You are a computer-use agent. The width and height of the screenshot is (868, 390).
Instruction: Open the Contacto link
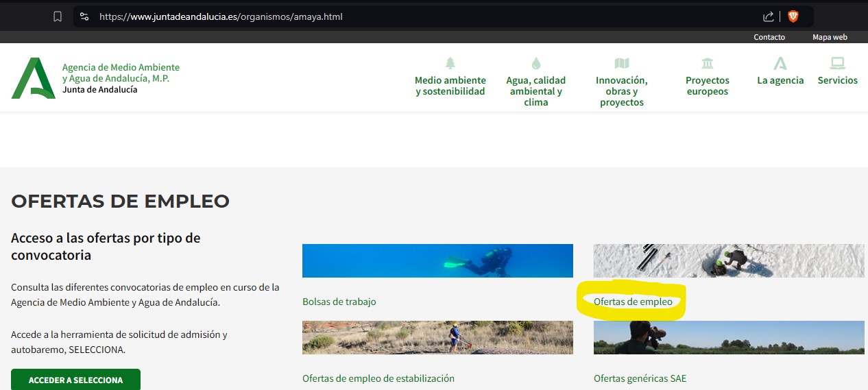[x=769, y=37]
